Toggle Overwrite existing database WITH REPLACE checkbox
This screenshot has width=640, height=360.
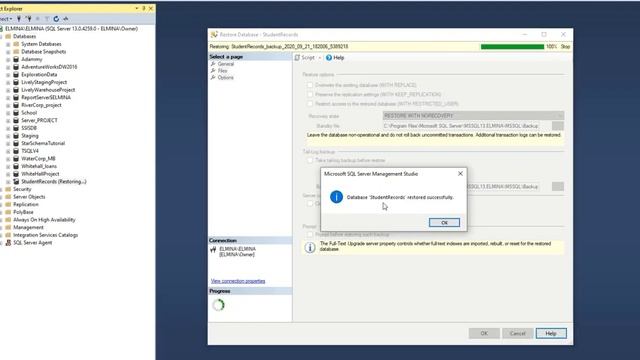point(310,85)
